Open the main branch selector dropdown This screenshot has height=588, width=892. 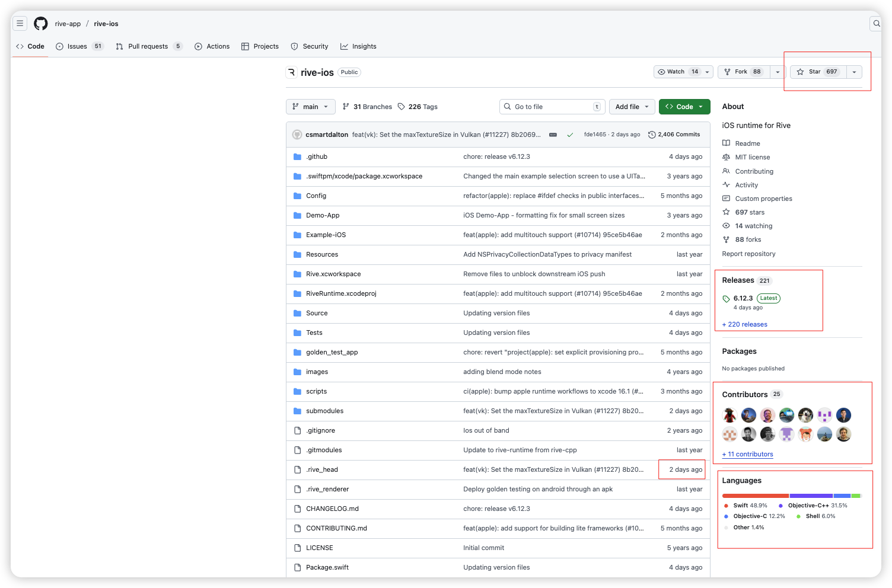click(x=311, y=107)
